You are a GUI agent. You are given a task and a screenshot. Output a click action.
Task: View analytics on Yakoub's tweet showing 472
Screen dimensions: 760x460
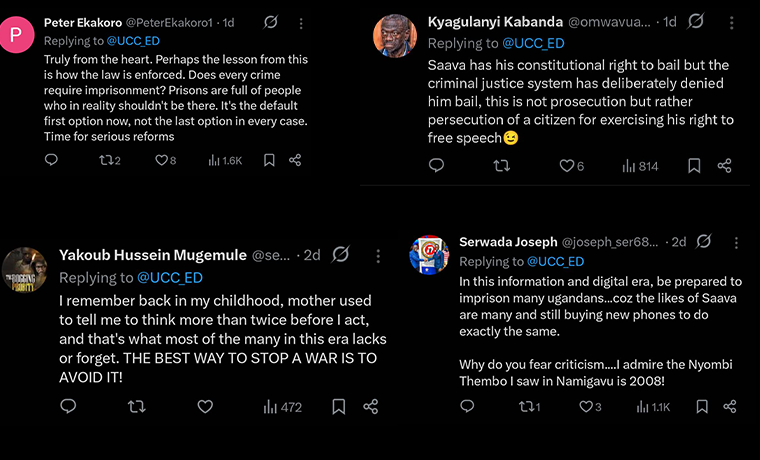(282, 407)
